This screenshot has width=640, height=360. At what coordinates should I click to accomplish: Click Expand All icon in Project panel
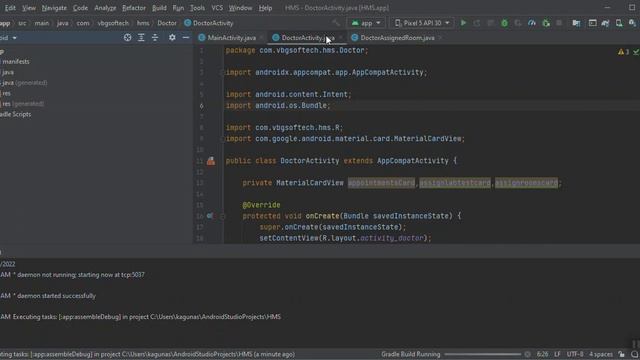coord(141,38)
